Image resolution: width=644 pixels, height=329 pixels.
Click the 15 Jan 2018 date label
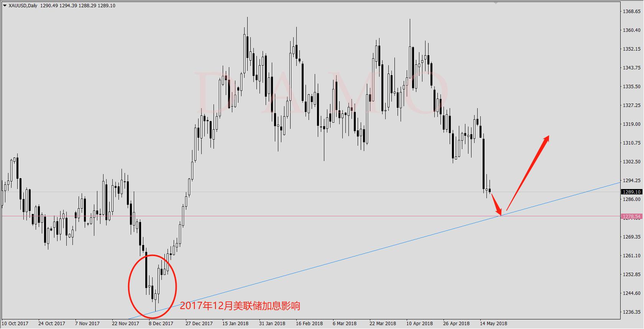point(235,324)
